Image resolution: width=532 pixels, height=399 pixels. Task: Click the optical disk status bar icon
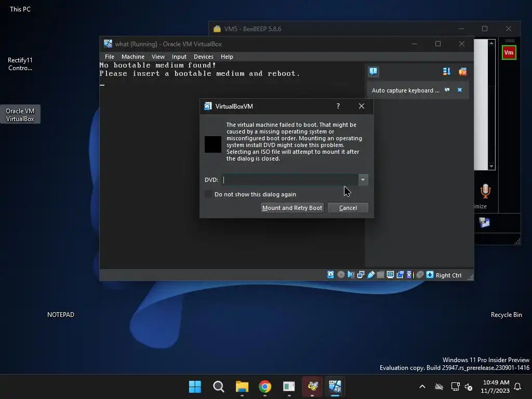341,275
